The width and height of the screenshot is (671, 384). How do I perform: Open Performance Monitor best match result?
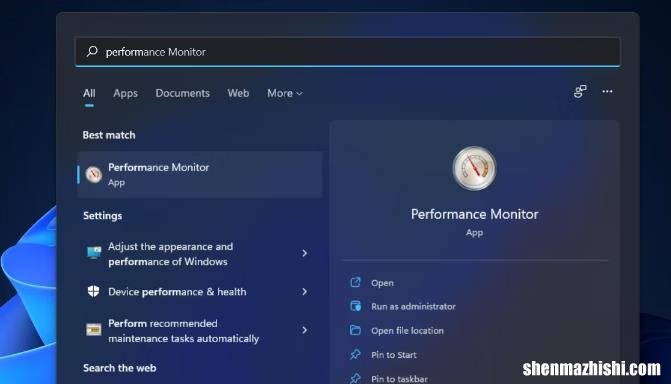(200, 174)
